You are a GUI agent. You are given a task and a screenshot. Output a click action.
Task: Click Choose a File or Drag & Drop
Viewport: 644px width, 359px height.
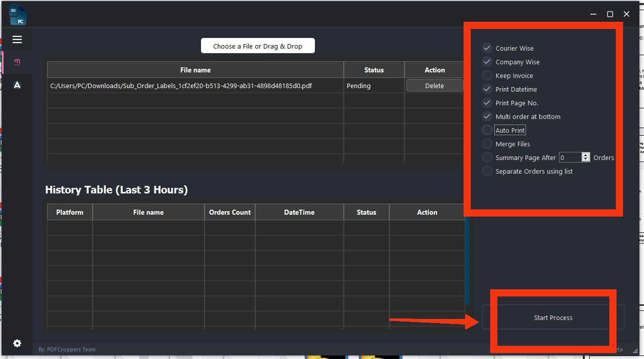258,46
